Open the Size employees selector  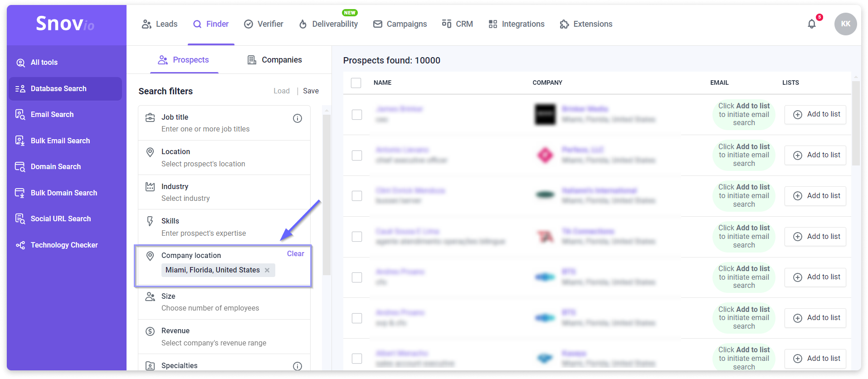click(x=224, y=302)
